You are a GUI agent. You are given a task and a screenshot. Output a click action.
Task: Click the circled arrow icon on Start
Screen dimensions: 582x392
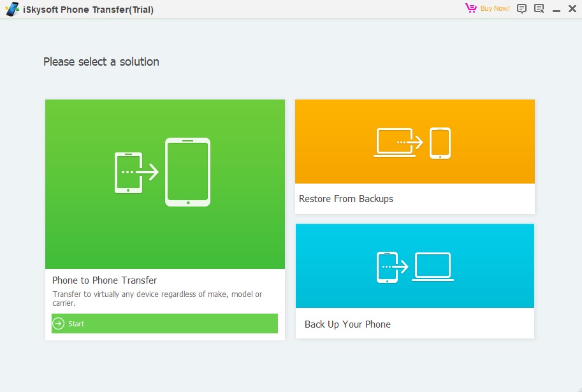point(58,323)
